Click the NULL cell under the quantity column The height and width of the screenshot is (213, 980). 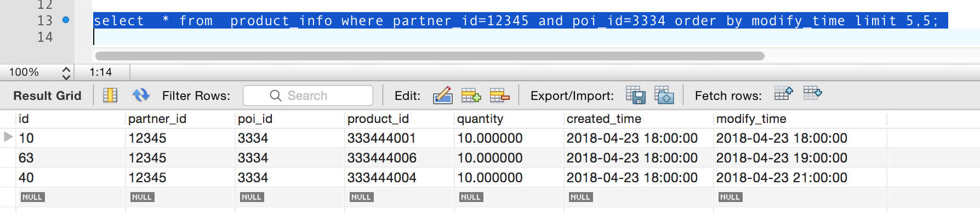point(471,197)
